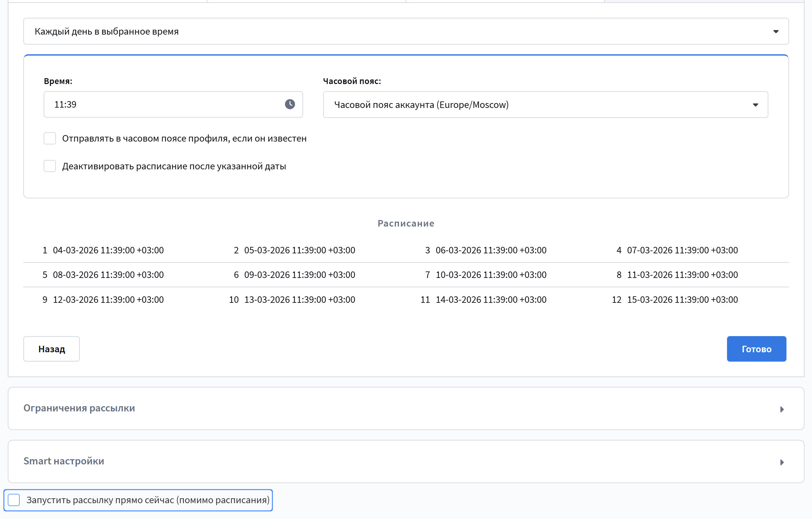812x519 pixels.
Task: Check deactivate schedule after specified date
Action: click(x=50, y=166)
